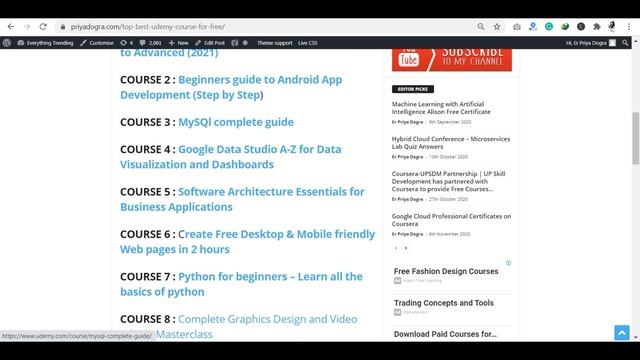The height and width of the screenshot is (360, 640).
Task: Open the Chrome three-dot menu
Action: click(x=629, y=27)
